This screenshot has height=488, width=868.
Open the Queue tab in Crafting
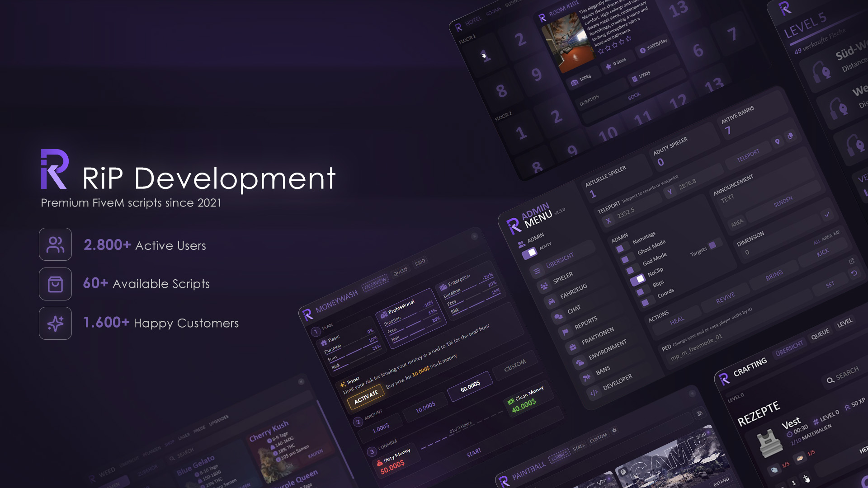tap(820, 334)
